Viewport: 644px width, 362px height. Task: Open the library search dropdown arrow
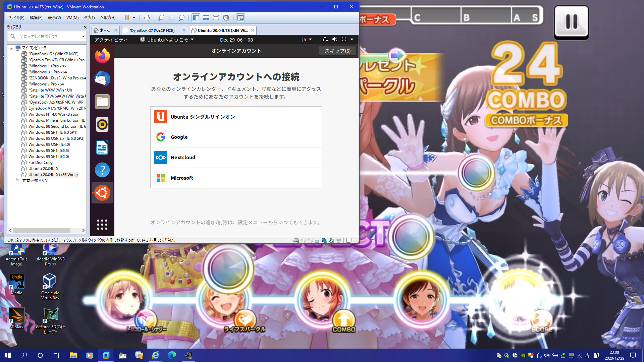[x=83, y=36]
